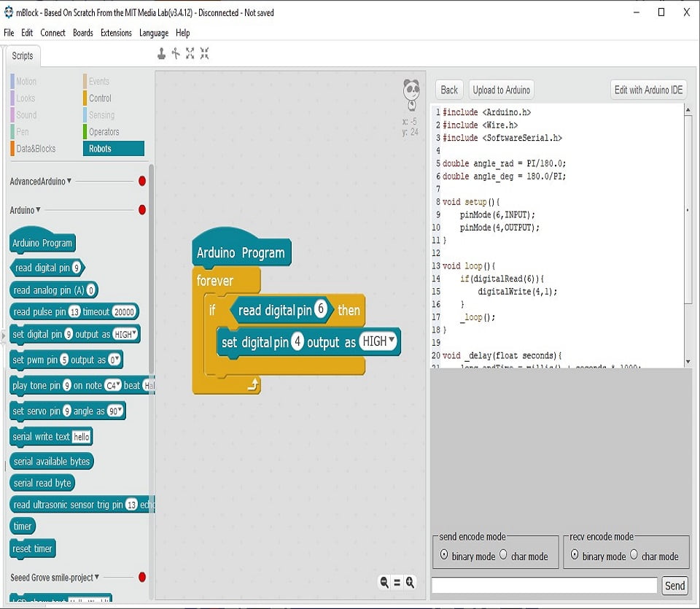The image size is (700, 609).
Task: Click Edit with Arduino IDE button
Action: pyautogui.click(x=648, y=90)
